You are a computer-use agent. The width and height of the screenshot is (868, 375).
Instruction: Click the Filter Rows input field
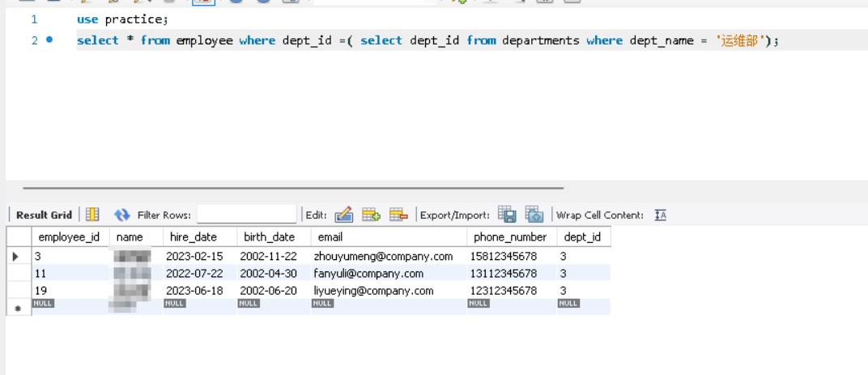coord(246,215)
